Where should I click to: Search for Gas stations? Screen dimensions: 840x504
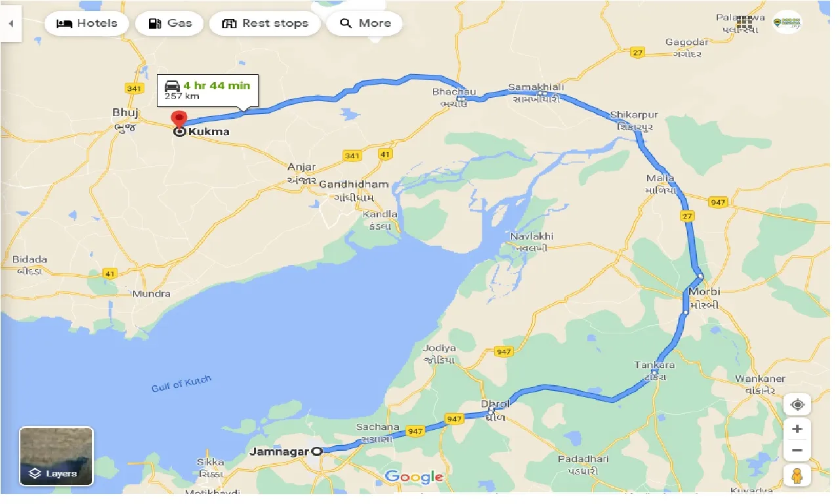pyautogui.click(x=169, y=23)
